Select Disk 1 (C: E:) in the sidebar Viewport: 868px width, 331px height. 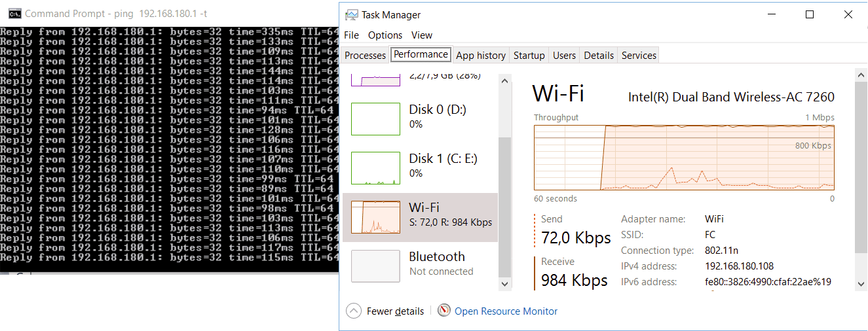420,168
